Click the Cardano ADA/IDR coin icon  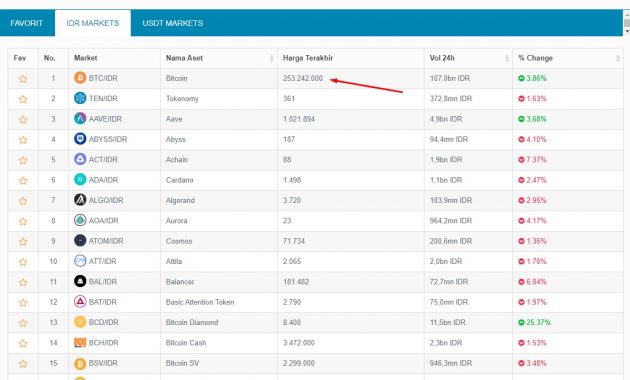[80, 180]
